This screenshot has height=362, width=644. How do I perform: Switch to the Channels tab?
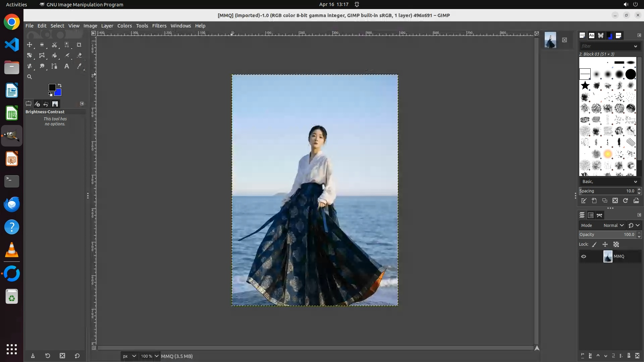(x=591, y=215)
